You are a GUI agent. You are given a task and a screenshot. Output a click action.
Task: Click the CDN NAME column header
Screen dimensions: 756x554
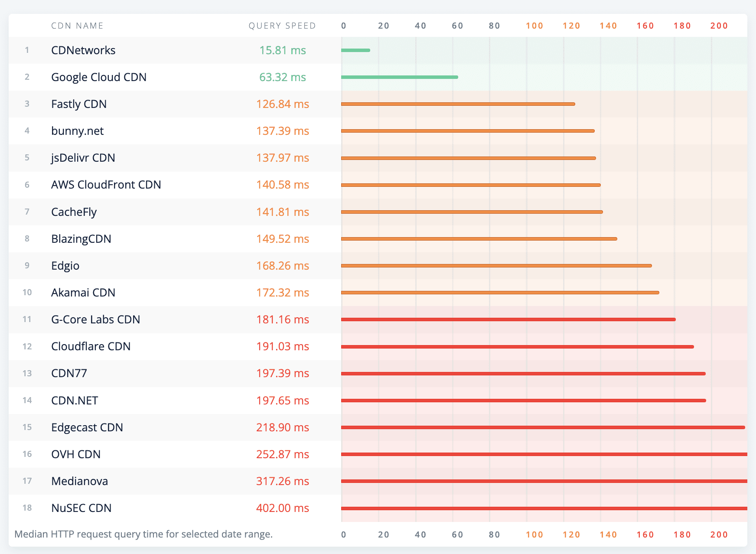coord(77,26)
